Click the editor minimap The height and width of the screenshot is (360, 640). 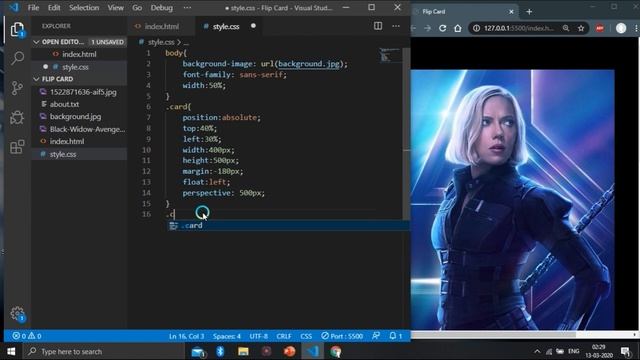click(x=390, y=56)
